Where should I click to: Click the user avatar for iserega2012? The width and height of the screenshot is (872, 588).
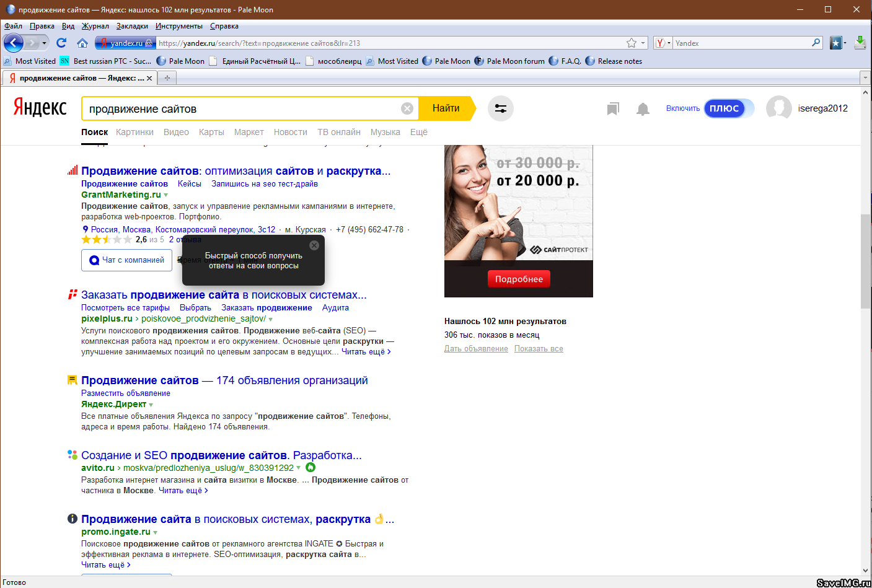(779, 108)
